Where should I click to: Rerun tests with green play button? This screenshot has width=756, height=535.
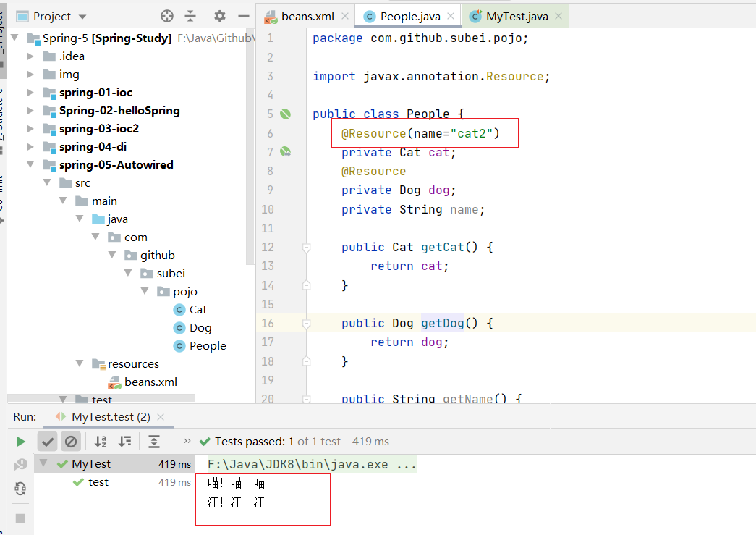(20, 442)
